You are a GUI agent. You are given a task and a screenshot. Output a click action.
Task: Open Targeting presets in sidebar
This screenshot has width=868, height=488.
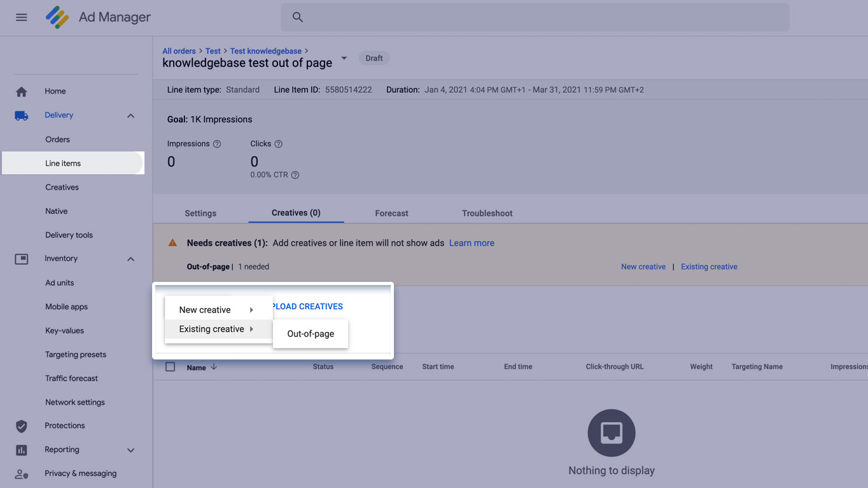tap(76, 354)
